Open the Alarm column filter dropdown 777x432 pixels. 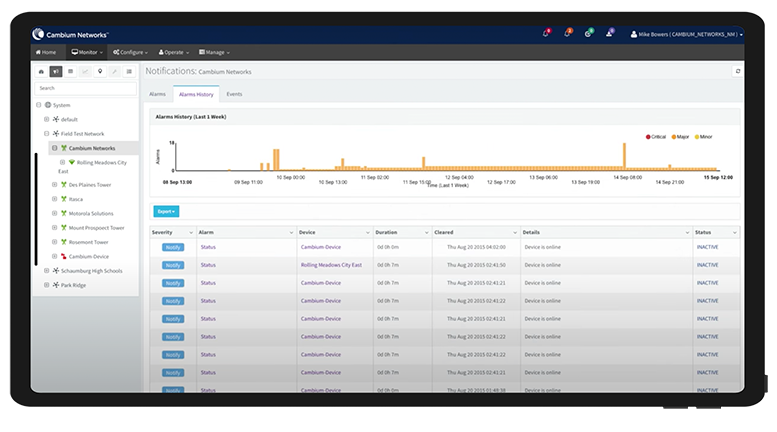(x=291, y=232)
